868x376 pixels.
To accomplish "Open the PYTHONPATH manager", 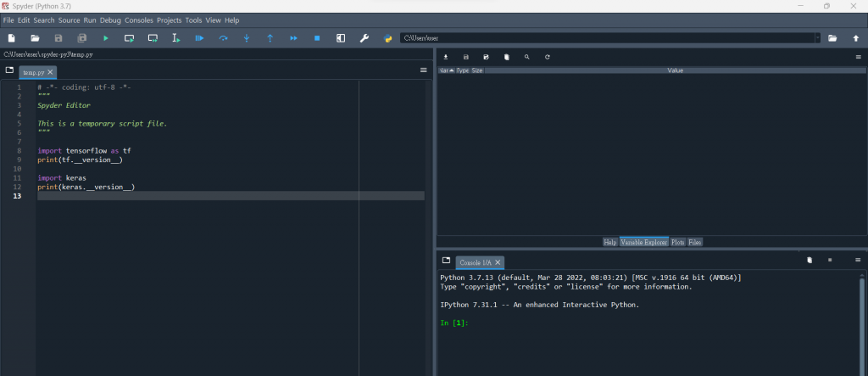I will click(388, 38).
